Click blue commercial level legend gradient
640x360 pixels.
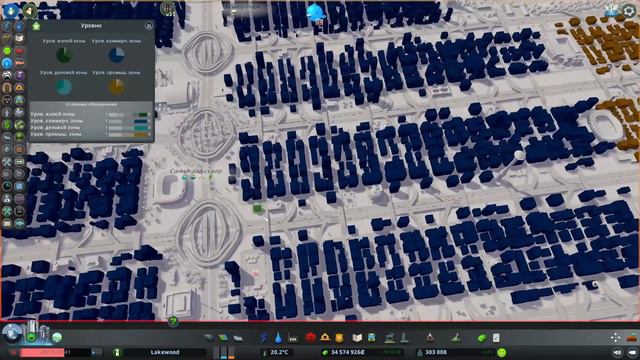128,121
